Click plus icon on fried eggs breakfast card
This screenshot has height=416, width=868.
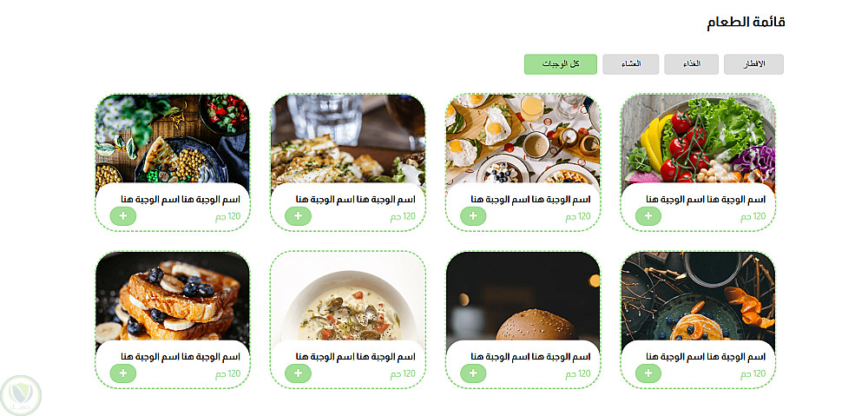click(473, 216)
